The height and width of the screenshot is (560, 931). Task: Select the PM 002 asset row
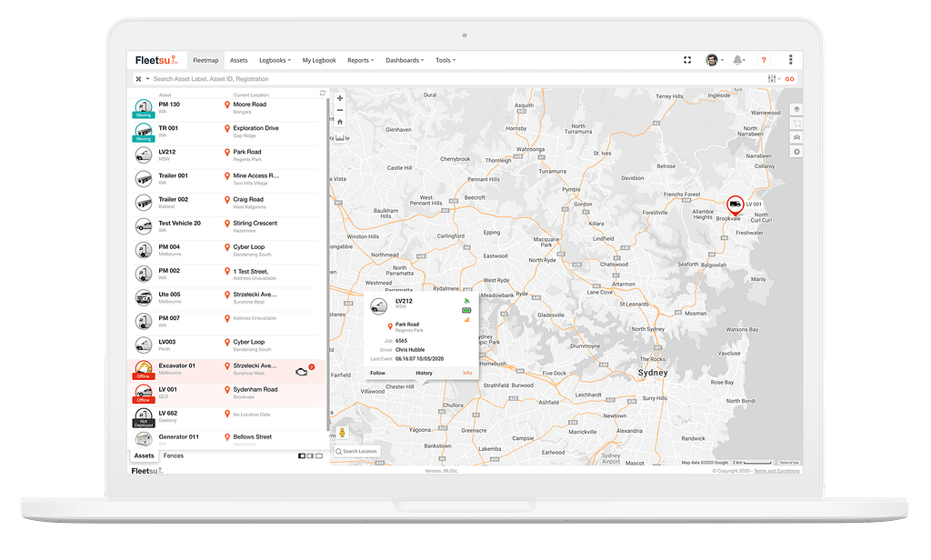point(227,275)
